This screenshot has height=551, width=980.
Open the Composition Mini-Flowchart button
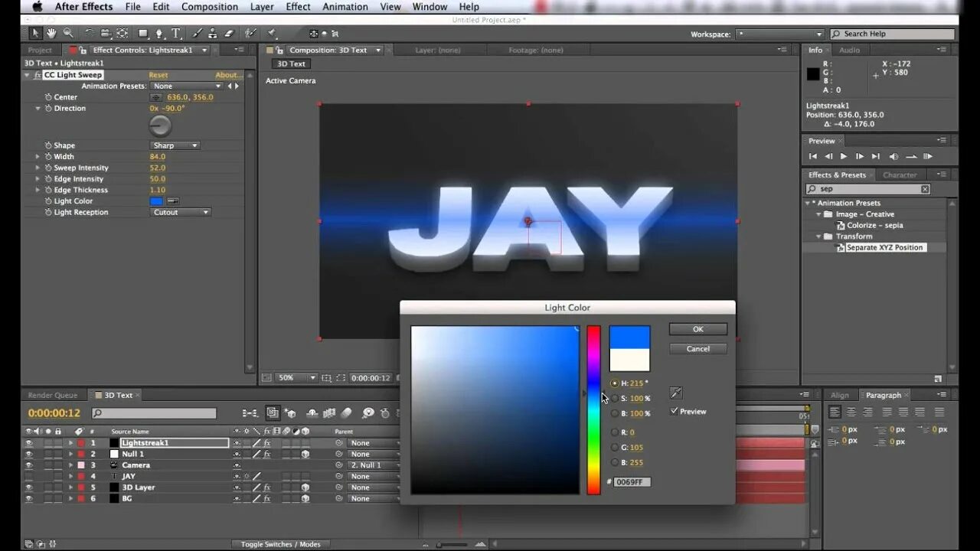[x=250, y=413]
